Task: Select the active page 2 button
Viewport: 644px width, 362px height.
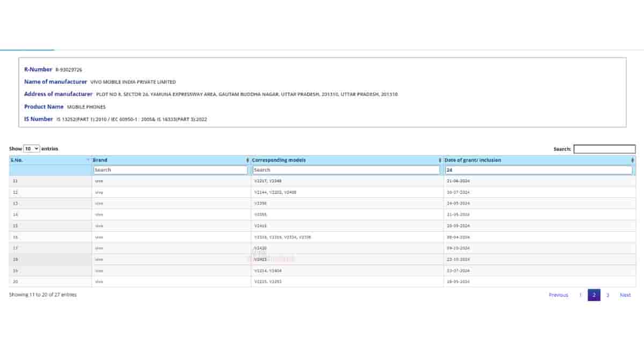Action: pyautogui.click(x=594, y=295)
